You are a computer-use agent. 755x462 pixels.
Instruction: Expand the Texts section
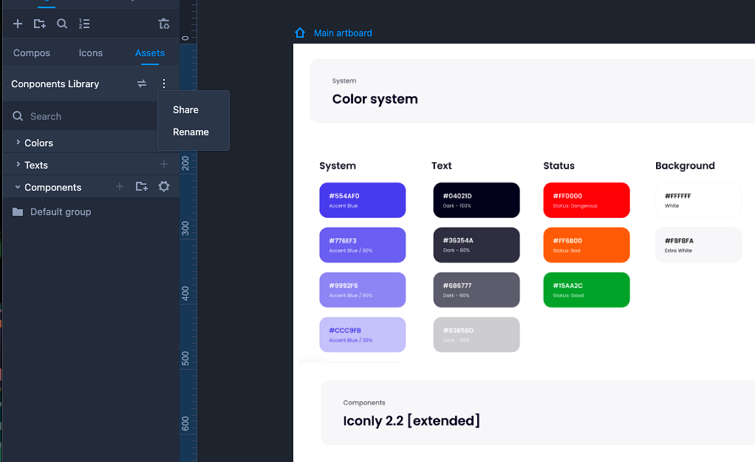tap(18, 165)
